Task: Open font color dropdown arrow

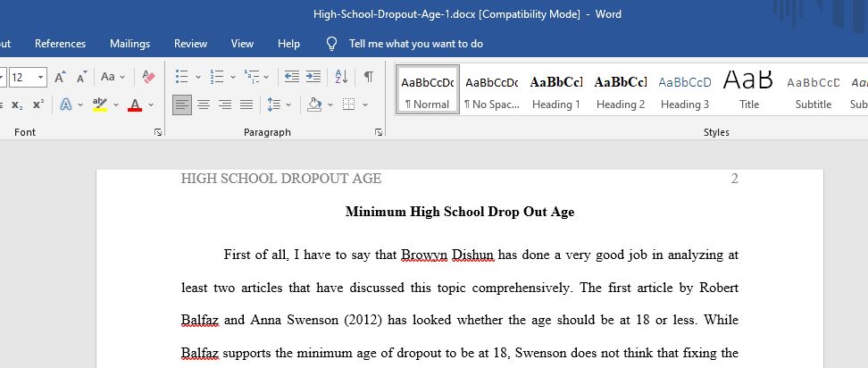Action: point(151,105)
